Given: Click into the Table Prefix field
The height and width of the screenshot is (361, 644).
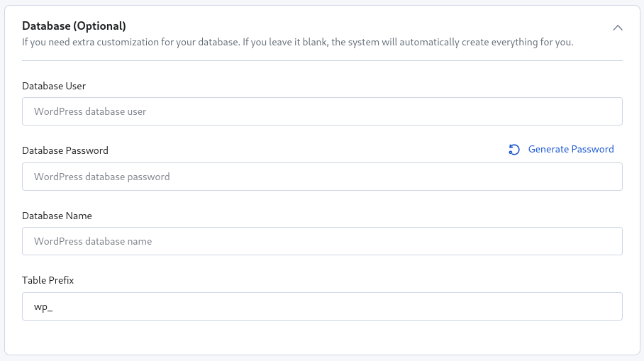Looking at the screenshot, I should (x=322, y=306).
